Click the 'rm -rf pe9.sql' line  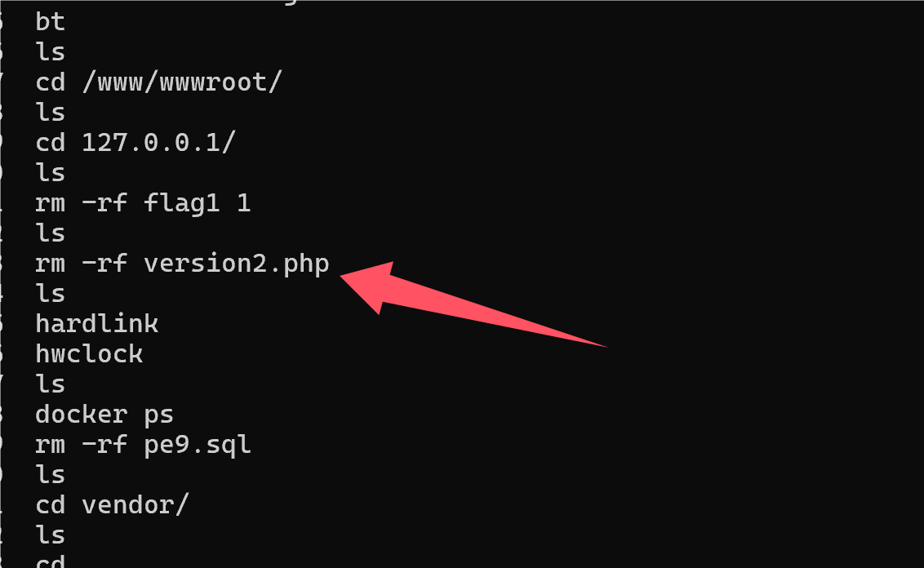tap(143, 445)
